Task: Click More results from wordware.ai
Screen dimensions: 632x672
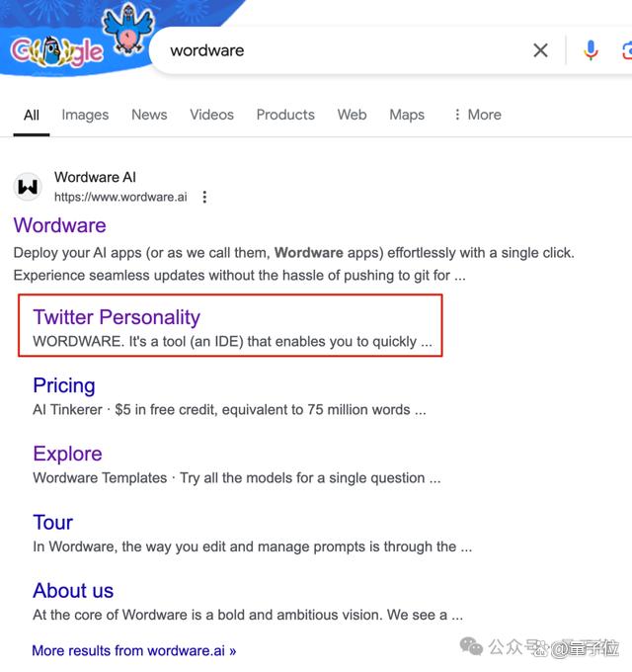Action: click(134, 650)
